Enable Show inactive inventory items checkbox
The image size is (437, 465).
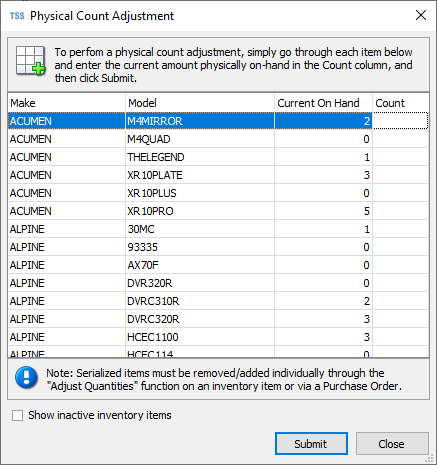17,415
